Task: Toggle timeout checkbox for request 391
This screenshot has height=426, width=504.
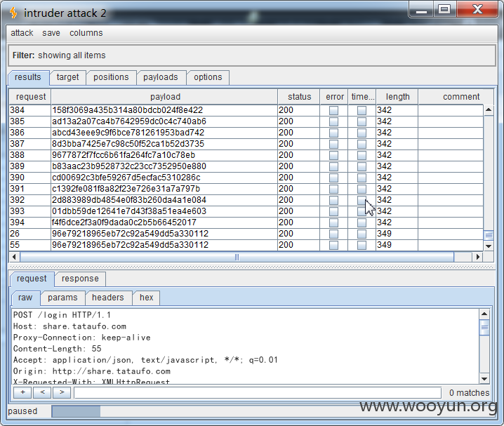Action: click(362, 189)
